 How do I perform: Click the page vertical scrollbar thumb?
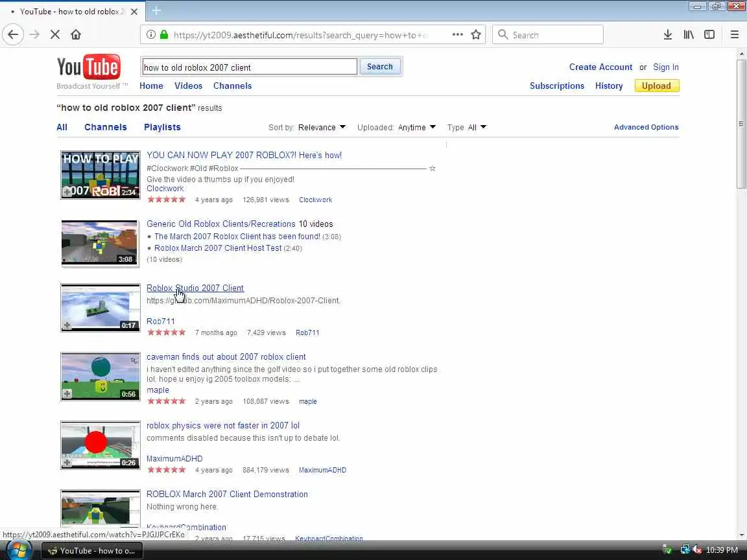pyautogui.click(x=741, y=124)
